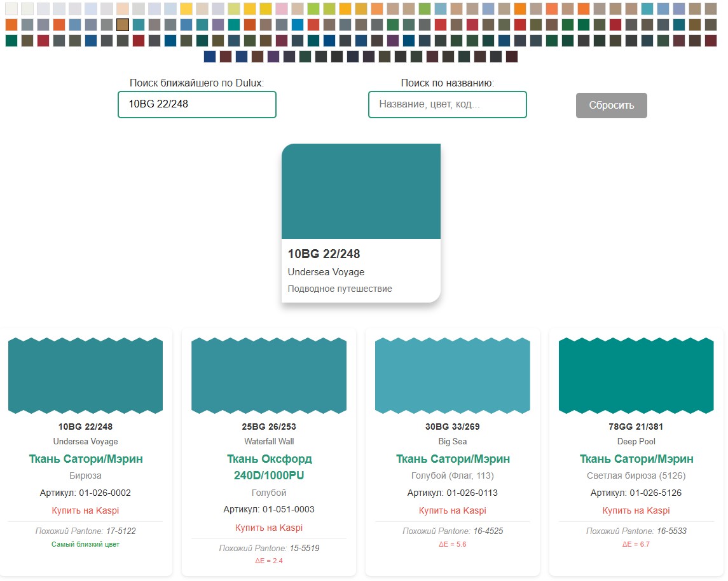Click Купить на Kaspi for Big Sea fabric
This screenshot has width=728, height=581.
pyautogui.click(x=453, y=510)
